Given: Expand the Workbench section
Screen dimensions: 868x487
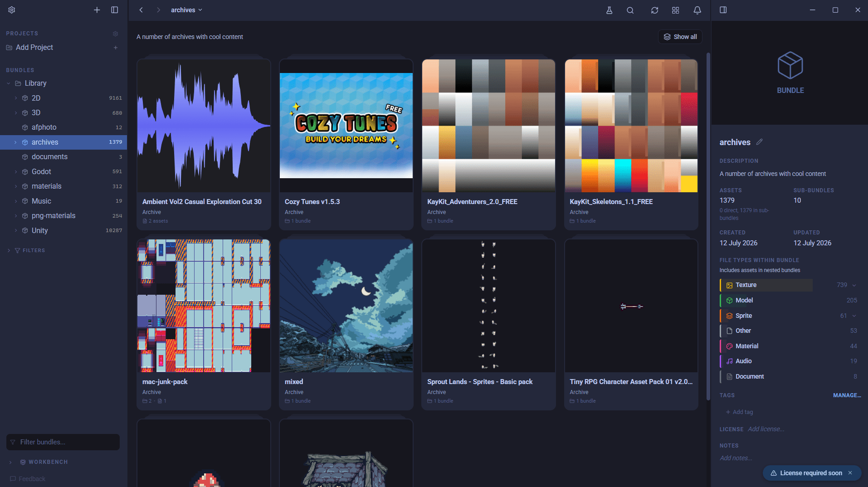Looking at the screenshot, I should click(x=10, y=462).
